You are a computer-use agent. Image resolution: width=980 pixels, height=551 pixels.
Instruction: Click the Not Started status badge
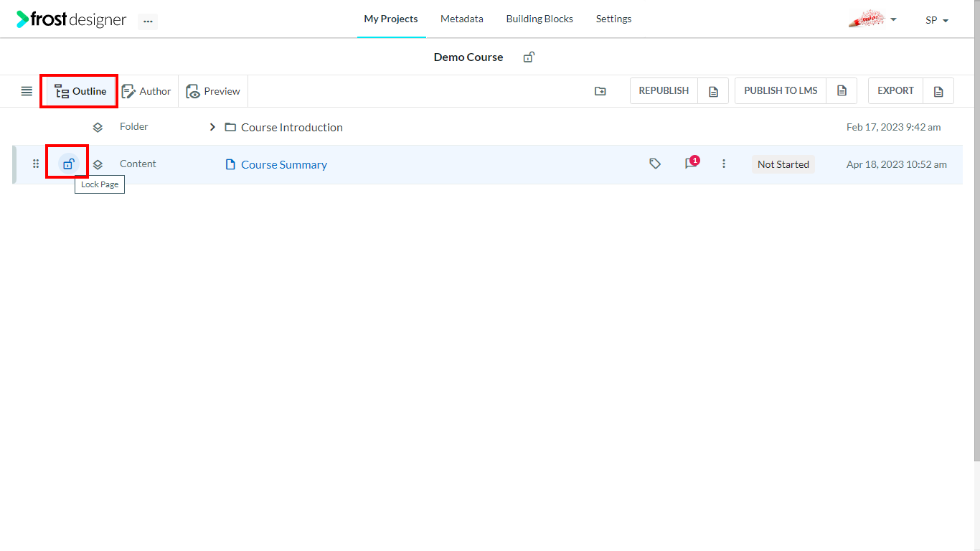coord(783,164)
